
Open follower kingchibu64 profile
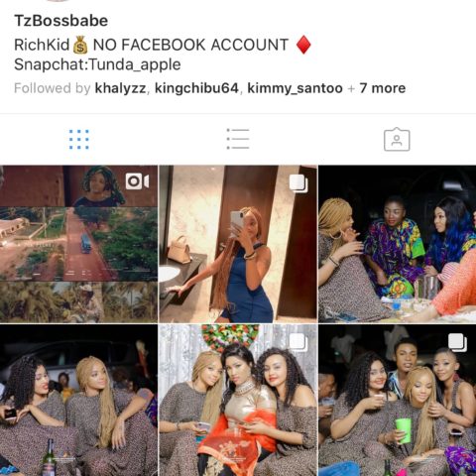tap(196, 88)
